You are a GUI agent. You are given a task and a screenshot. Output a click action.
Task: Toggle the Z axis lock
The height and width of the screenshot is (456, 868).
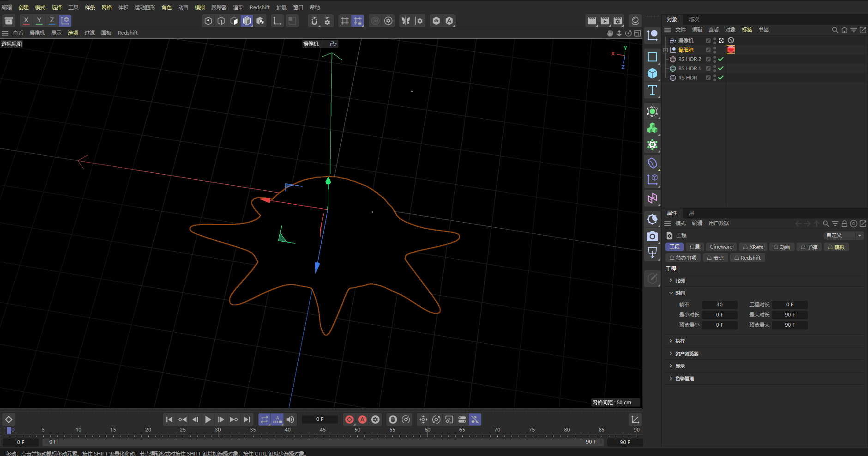(x=52, y=20)
